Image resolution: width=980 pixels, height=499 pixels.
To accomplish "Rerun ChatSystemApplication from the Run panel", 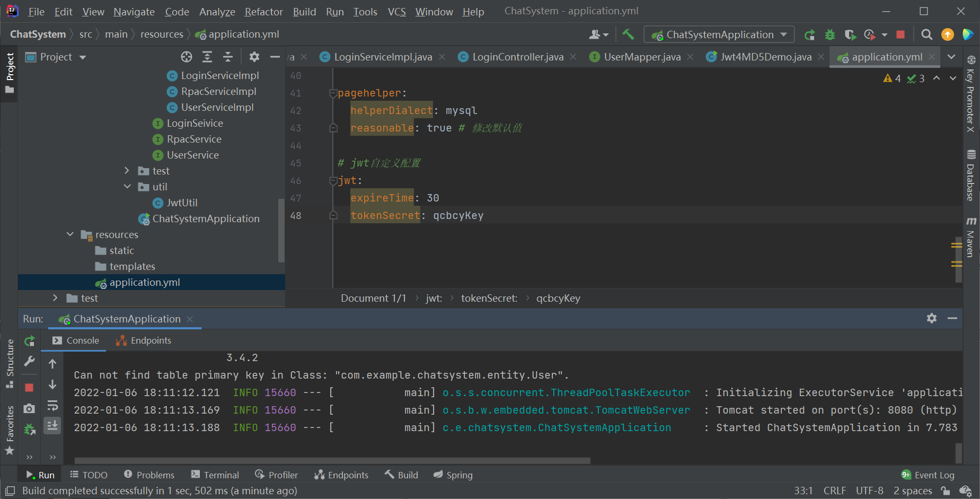I will (x=29, y=340).
